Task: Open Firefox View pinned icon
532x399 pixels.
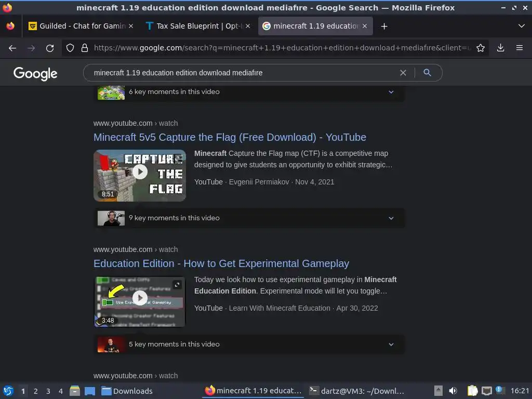Action: click(x=10, y=26)
